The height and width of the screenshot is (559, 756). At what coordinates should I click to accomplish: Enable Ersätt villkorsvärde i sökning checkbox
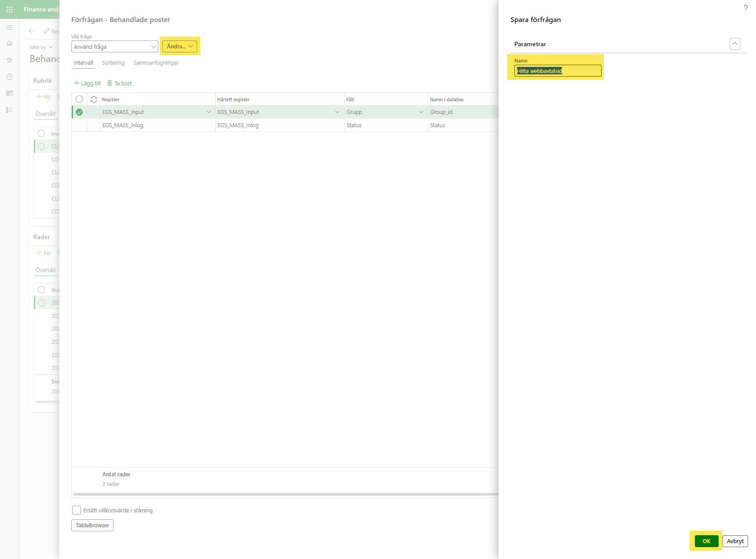[77, 510]
